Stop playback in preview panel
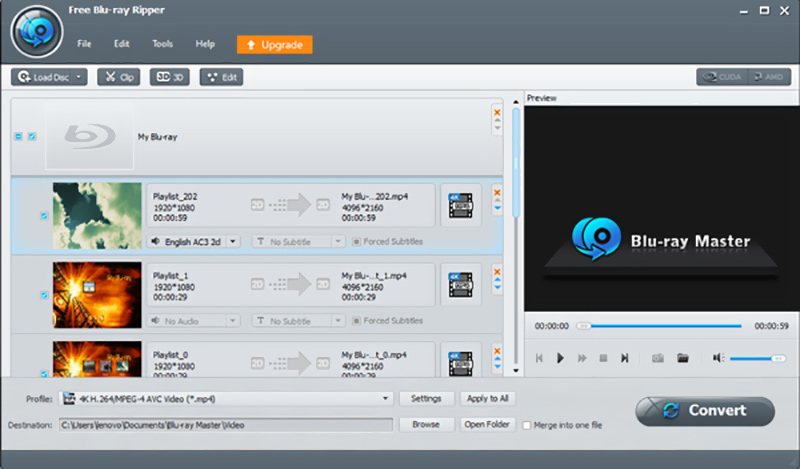The height and width of the screenshot is (469, 800). [x=603, y=357]
